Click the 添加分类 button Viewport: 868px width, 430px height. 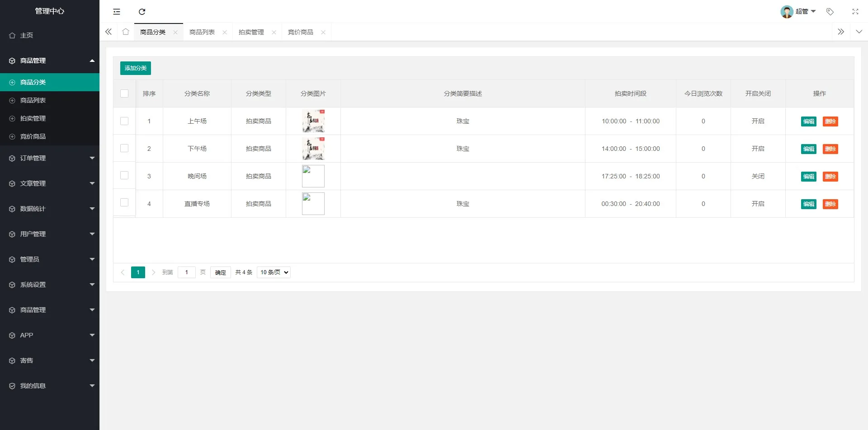point(136,68)
